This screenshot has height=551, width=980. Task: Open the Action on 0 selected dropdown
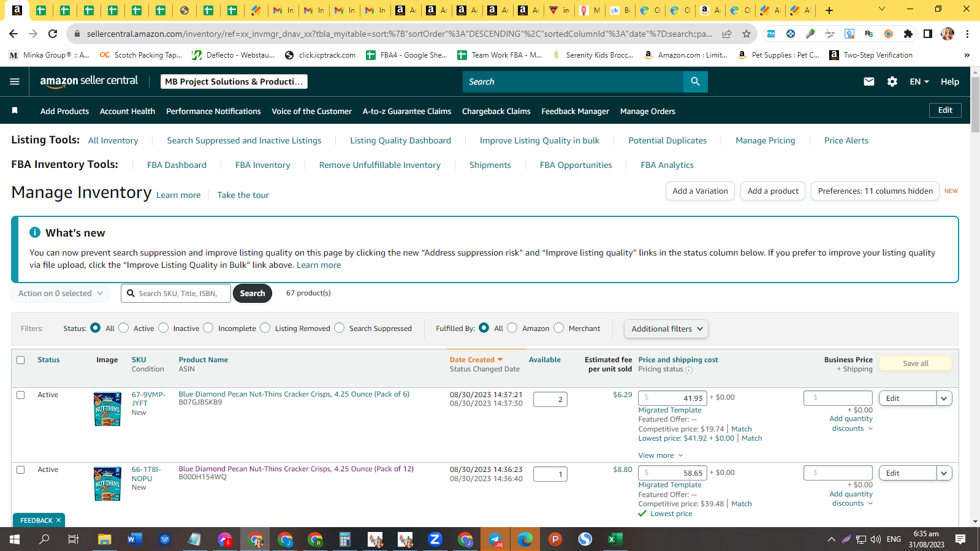[x=60, y=294]
